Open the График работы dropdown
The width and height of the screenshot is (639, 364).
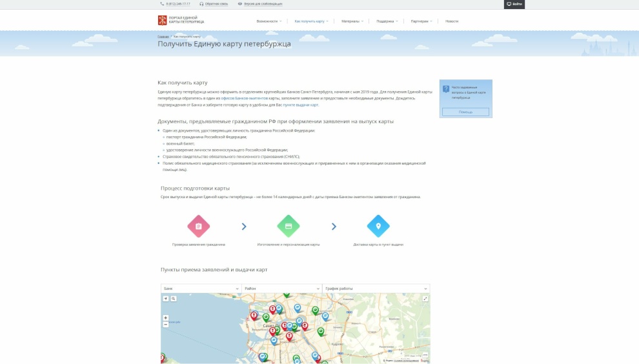(x=376, y=288)
